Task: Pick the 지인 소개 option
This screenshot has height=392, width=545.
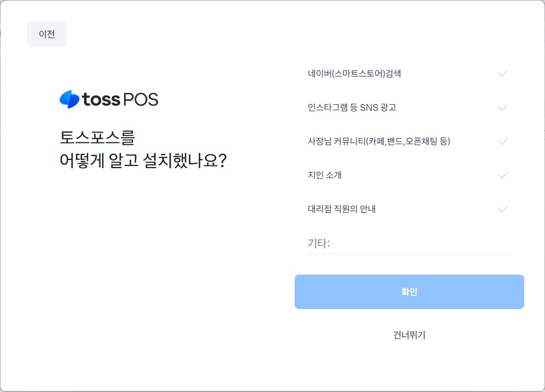Action: 325,175
